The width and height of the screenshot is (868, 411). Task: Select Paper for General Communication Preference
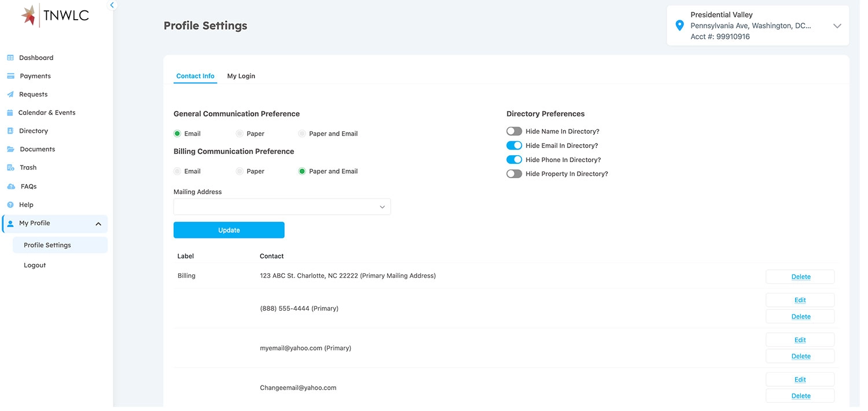pyautogui.click(x=240, y=134)
